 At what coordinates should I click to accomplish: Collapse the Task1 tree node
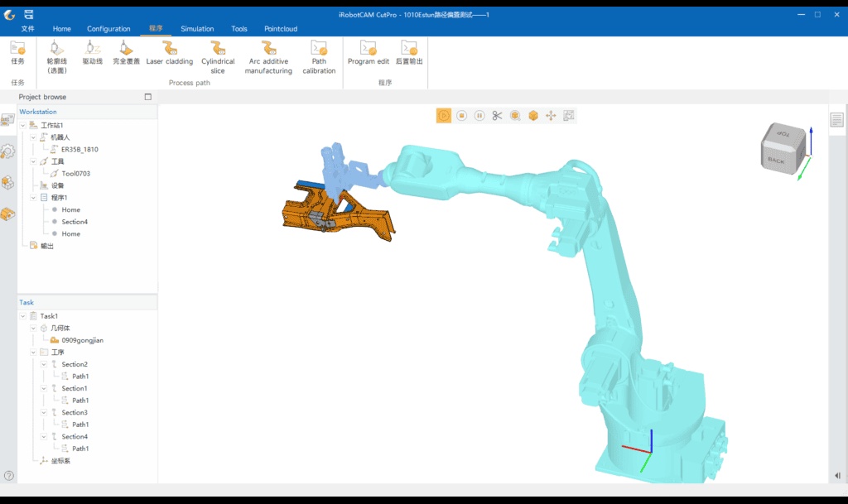tap(22, 316)
